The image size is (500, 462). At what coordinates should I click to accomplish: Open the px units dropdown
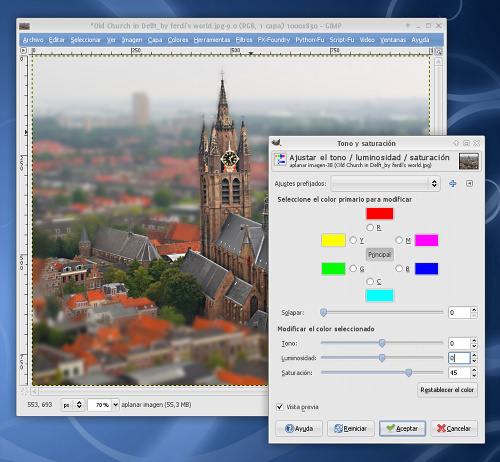(73, 405)
